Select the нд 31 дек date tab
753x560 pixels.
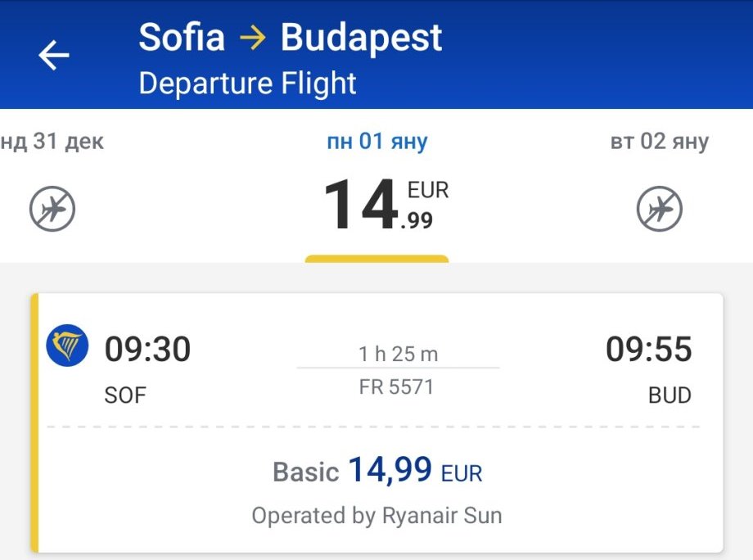pos(52,141)
